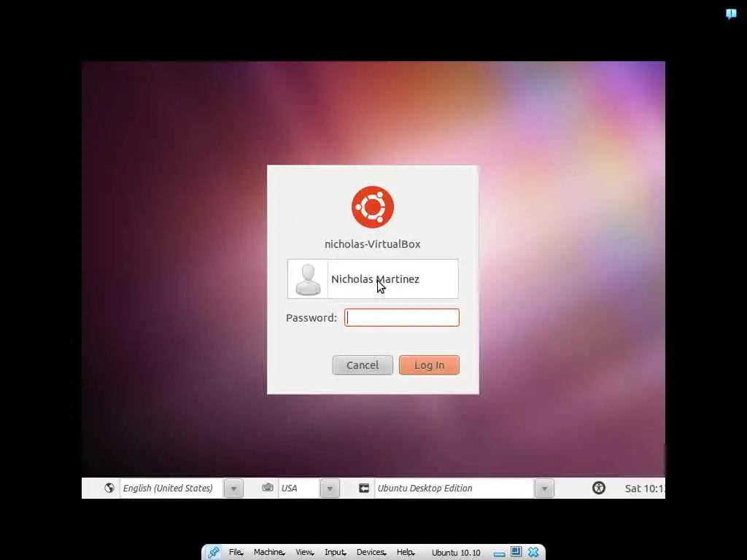
Task: Click the keyboard layout icon
Action: [268, 487]
